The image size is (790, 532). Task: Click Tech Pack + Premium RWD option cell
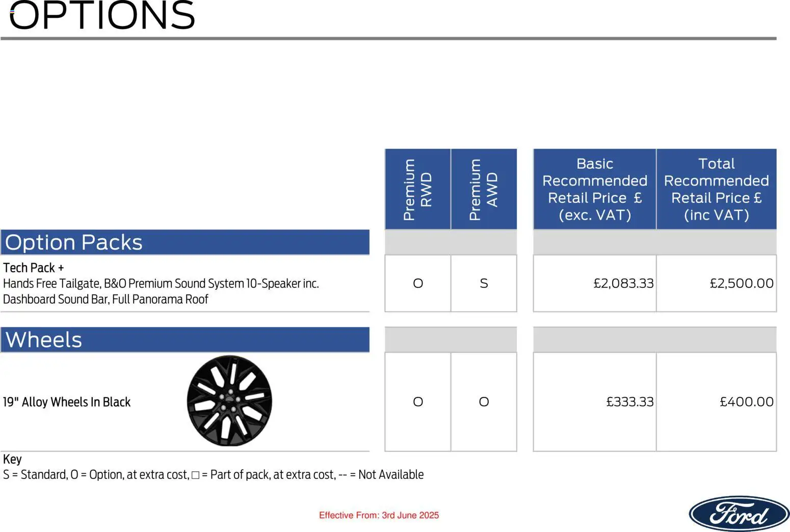tap(418, 283)
